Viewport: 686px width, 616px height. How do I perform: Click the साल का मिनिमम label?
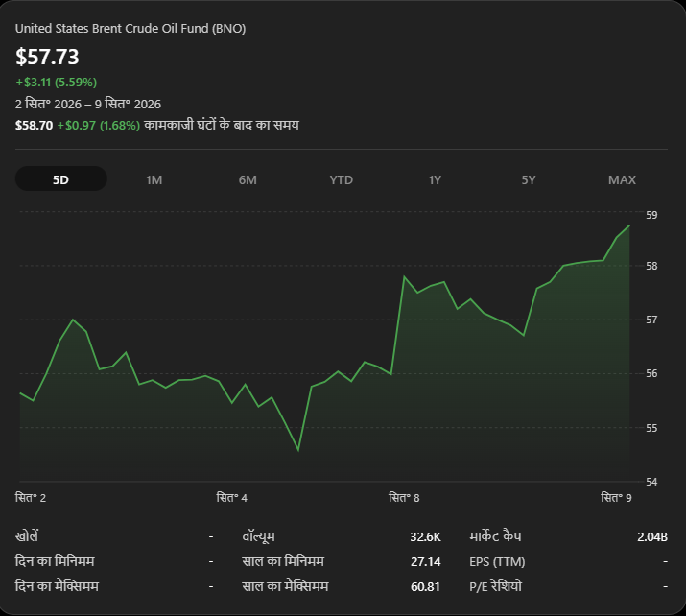[283, 561]
